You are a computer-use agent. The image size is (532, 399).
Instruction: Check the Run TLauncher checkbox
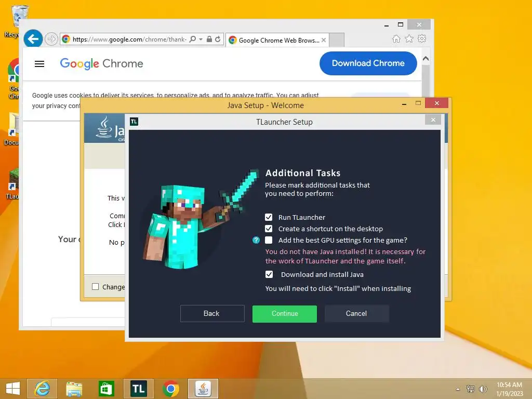pos(269,217)
